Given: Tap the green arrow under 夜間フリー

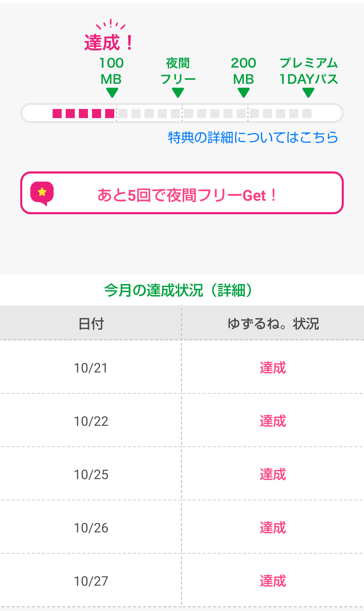Looking at the screenshot, I should (178, 92).
